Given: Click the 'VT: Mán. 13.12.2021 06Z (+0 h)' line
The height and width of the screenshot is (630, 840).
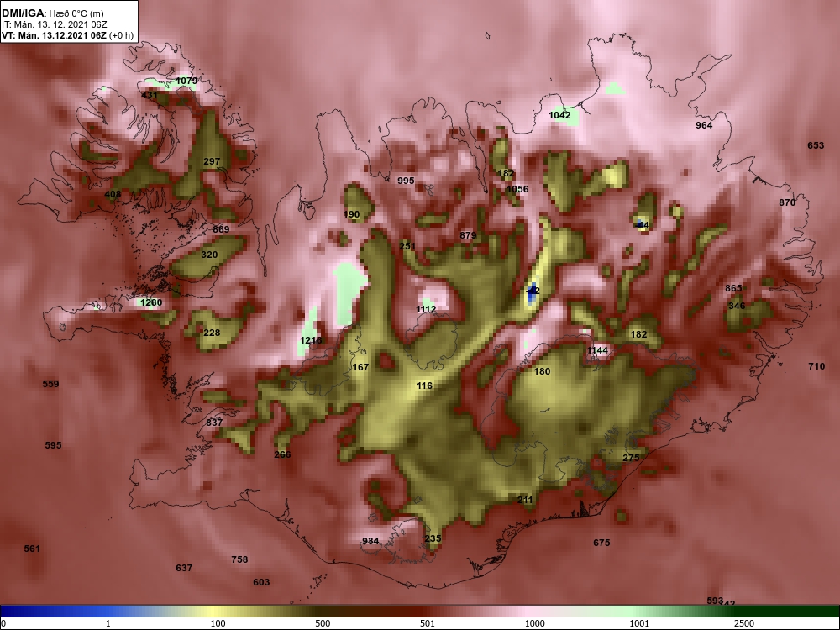Looking at the screenshot, I should [67, 35].
